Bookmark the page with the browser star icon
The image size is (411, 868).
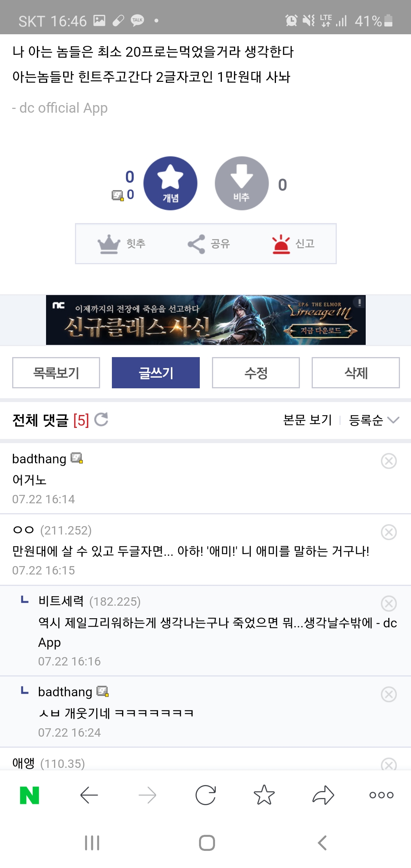264,795
